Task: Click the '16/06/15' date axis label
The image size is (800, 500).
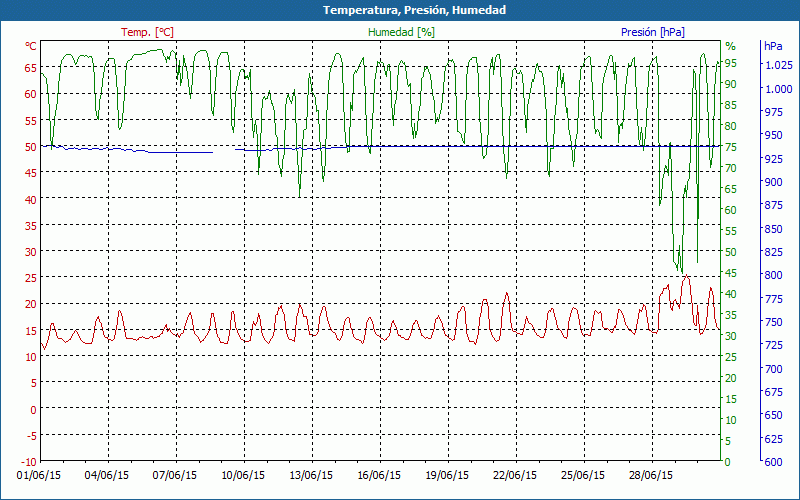Action: pyautogui.click(x=379, y=475)
